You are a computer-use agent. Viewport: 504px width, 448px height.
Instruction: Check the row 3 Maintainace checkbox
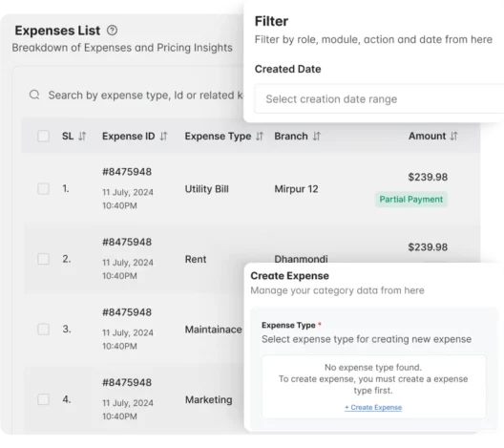pyautogui.click(x=43, y=330)
